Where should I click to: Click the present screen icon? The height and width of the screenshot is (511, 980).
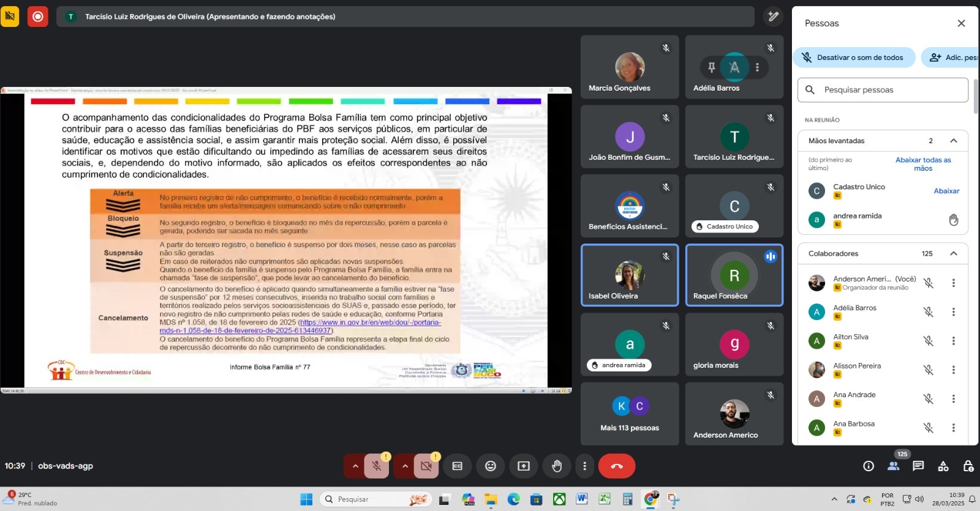pos(523,466)
